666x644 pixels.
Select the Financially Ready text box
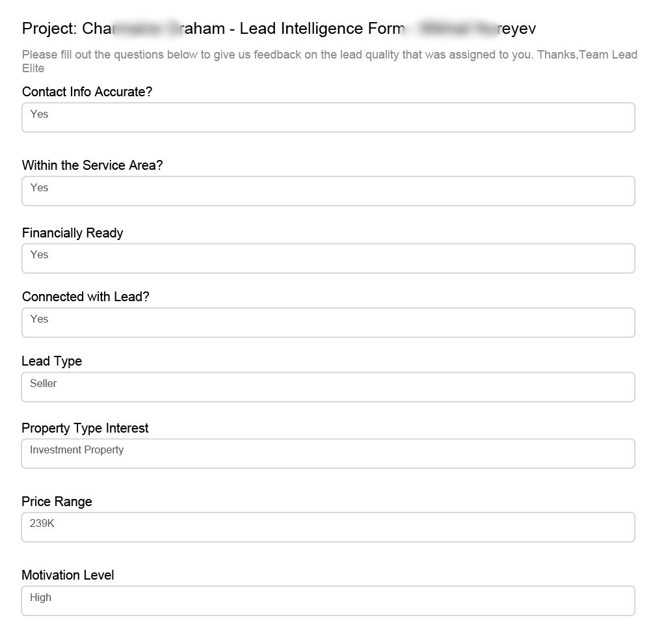[328, 258]
